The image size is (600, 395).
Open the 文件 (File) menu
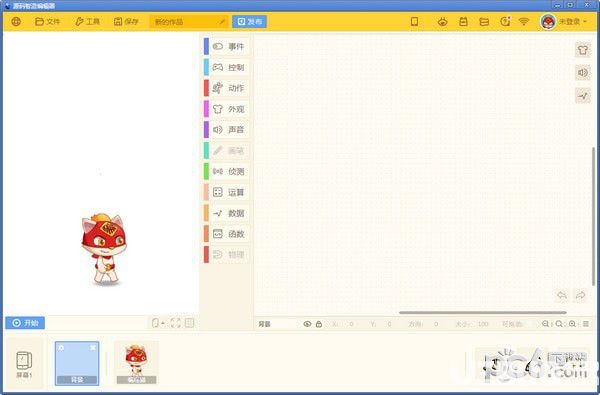coord(47,22)
